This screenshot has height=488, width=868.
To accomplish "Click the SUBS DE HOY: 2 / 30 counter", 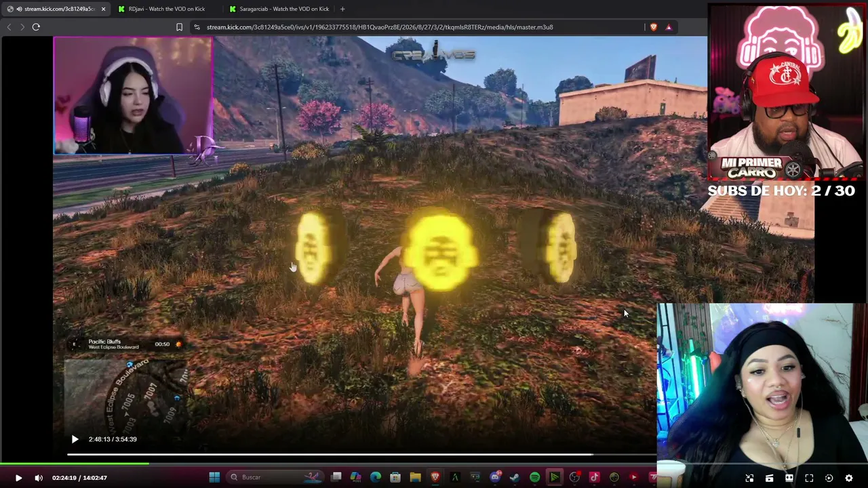I will (x=781, y=190).
